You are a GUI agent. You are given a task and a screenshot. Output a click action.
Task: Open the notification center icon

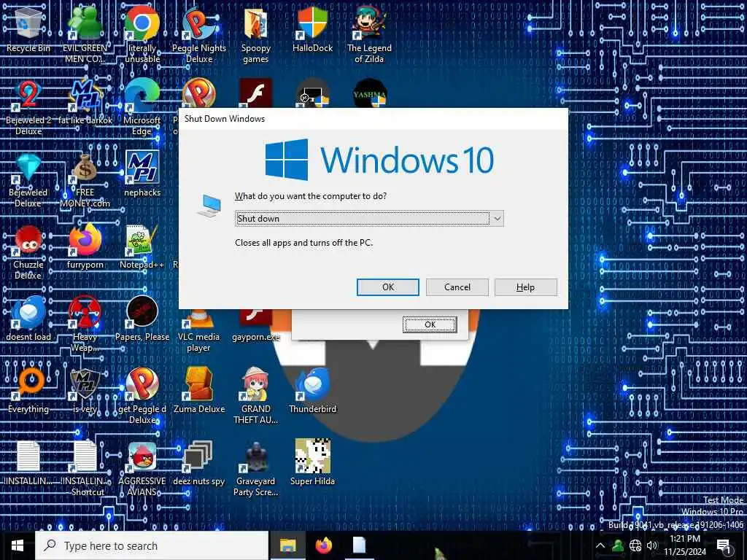(724, 547)
